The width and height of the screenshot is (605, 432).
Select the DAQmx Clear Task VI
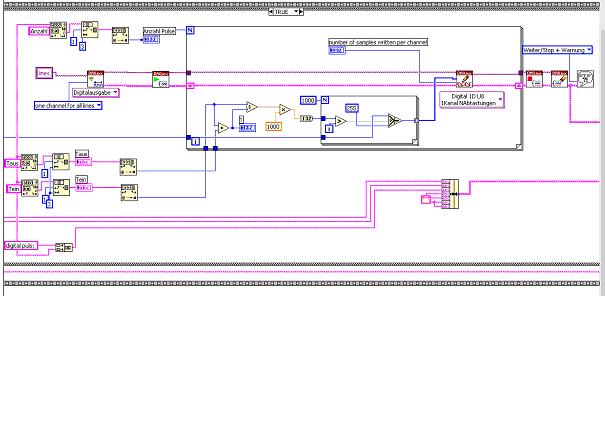(x=559, y=79)
